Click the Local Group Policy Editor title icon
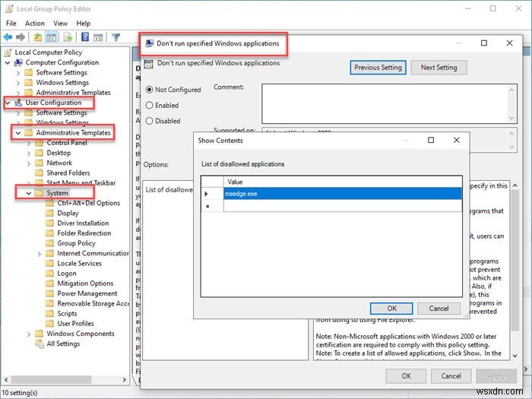Screen dimensions: 532x399 (x=9, y=9)
